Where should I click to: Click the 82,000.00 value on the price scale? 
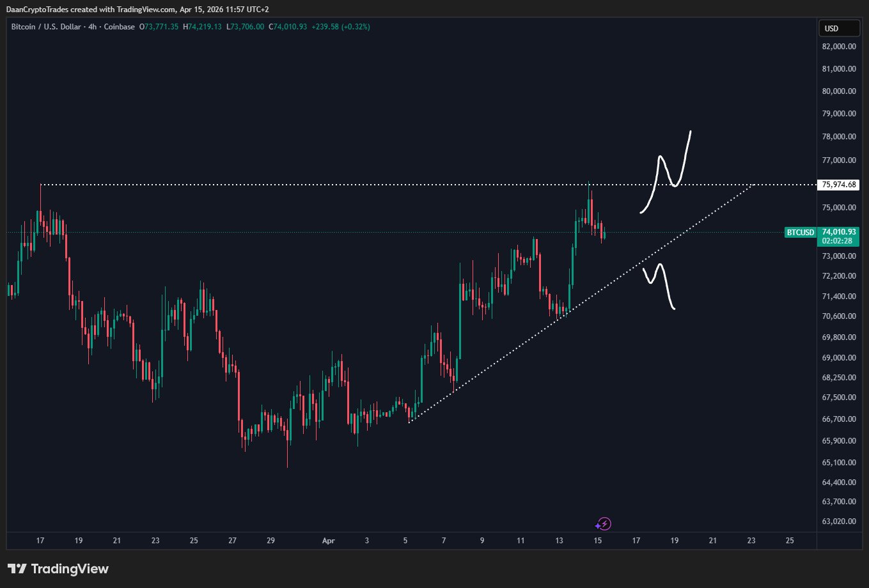(x=838, y=46)
